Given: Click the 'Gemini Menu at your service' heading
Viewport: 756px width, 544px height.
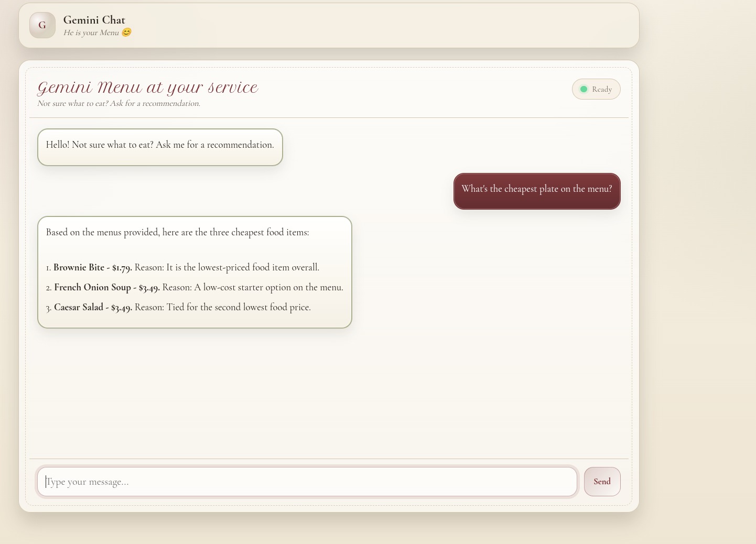Looking at the screenshot, I should point(148,88).
